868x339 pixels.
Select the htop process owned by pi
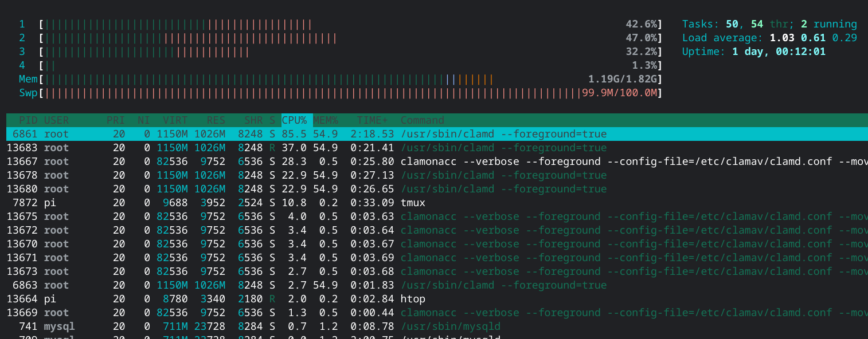coord(229,298)
